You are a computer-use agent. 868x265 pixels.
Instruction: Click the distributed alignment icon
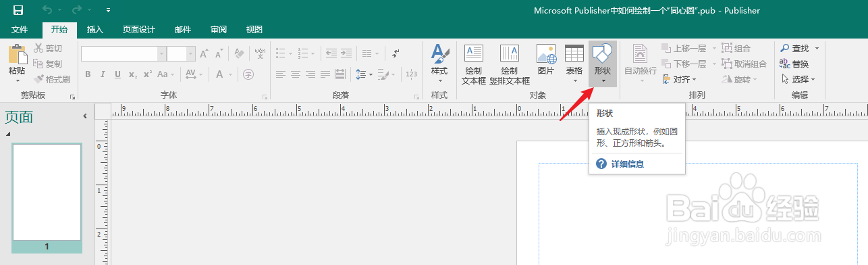tap(340, 74)
